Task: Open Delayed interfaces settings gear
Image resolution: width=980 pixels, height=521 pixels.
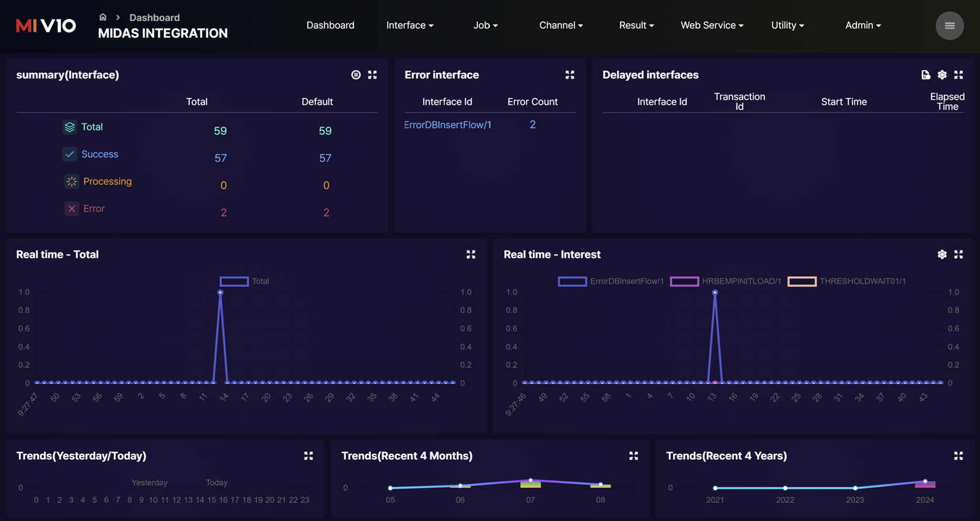Action: click(x=942, y=75)
